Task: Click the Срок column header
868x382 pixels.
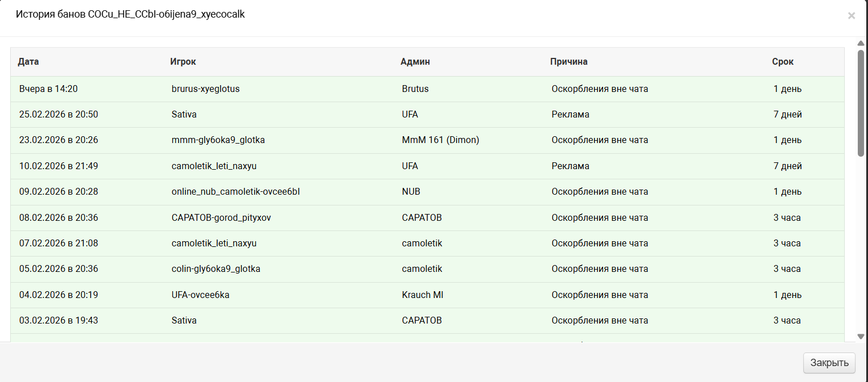Action: tap(782, 62)
